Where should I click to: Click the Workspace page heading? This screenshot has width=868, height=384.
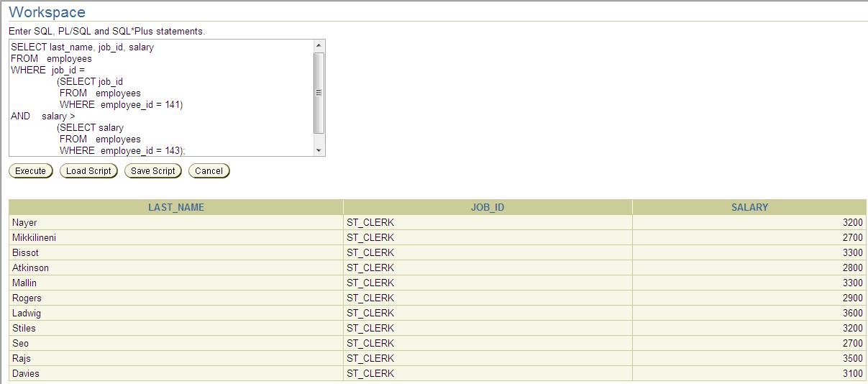[x=47, y=12]
